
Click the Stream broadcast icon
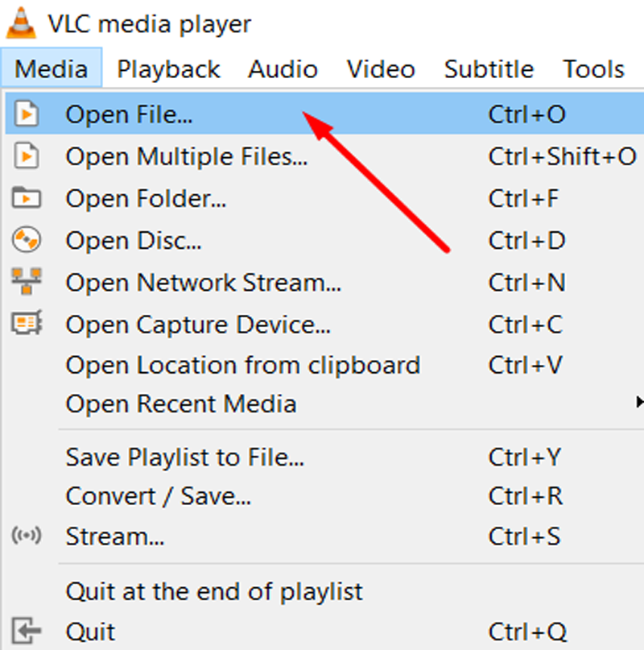(27, 536)
